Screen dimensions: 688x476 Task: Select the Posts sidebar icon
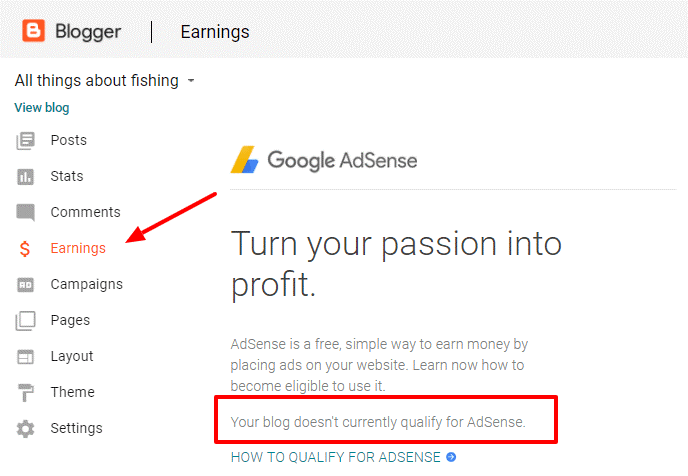point(25,141)
